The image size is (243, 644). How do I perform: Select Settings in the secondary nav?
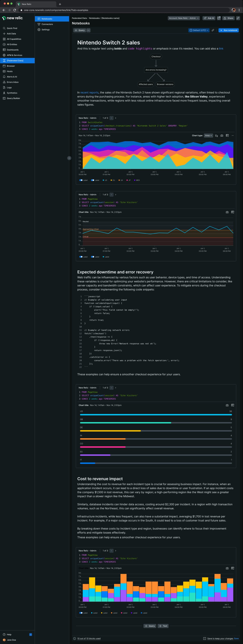click(x=52, y=30)
